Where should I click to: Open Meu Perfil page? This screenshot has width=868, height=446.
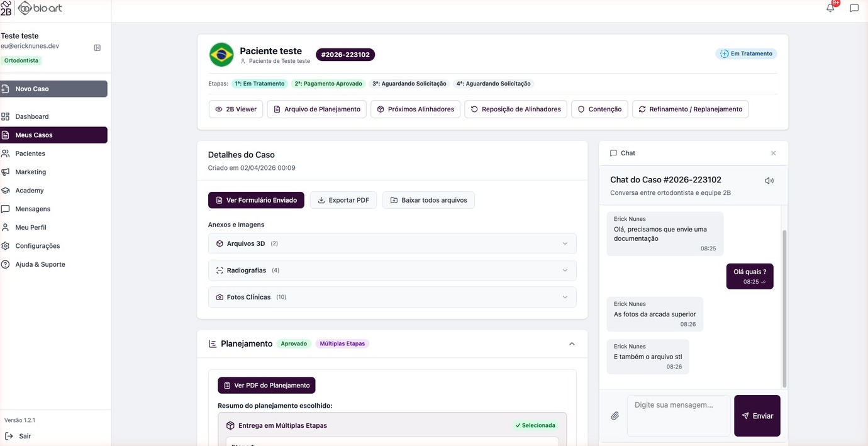(x=54, y=227)
